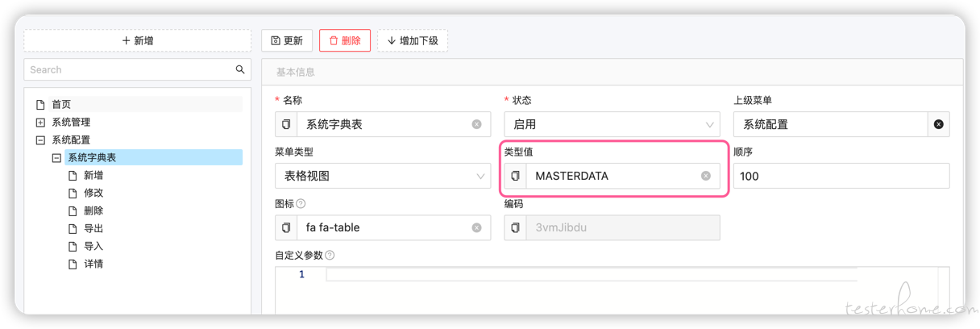980x329 pixels.
Task: Click help icon next to 图标 label
Action: click(x=301, y=204)
